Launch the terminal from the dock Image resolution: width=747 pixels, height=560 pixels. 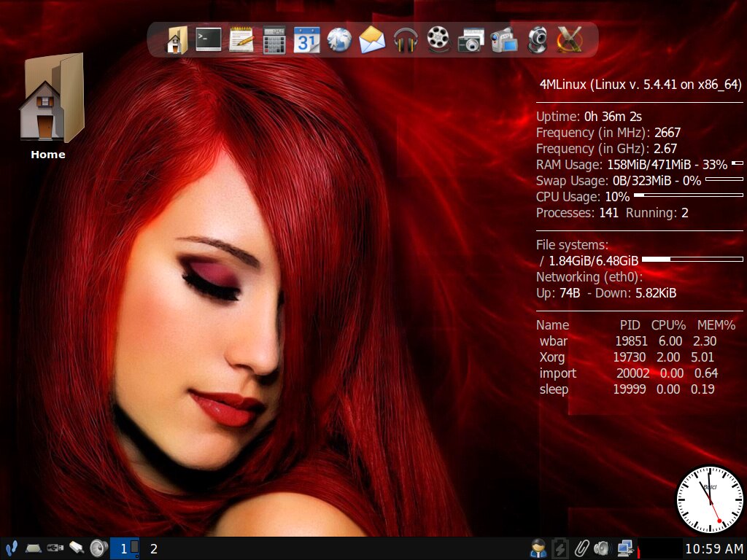click(209, 39)
